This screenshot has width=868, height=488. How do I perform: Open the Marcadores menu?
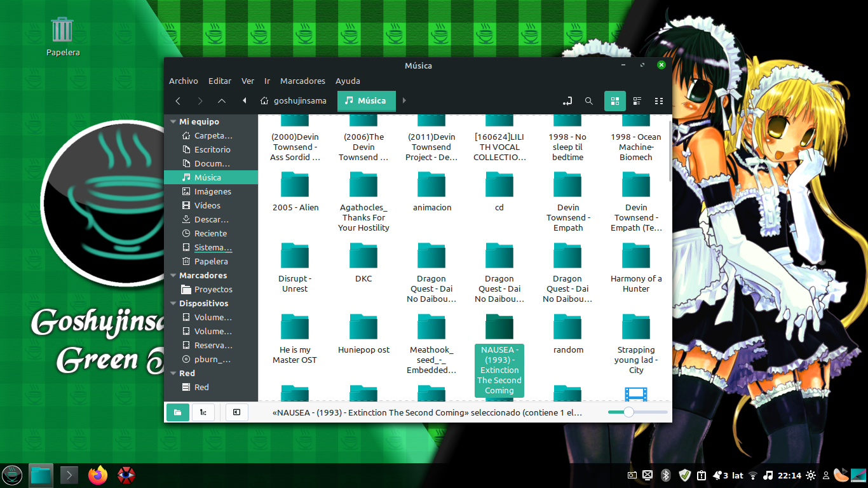[302, 81]
